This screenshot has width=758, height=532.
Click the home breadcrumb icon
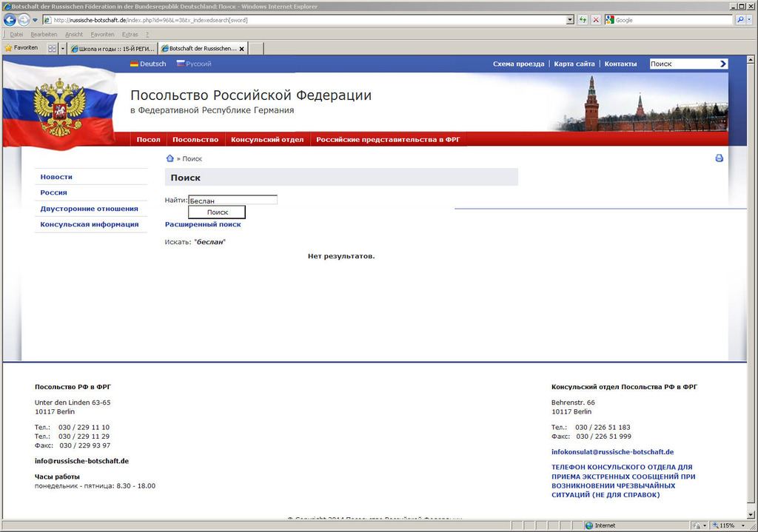coord(170,158)
